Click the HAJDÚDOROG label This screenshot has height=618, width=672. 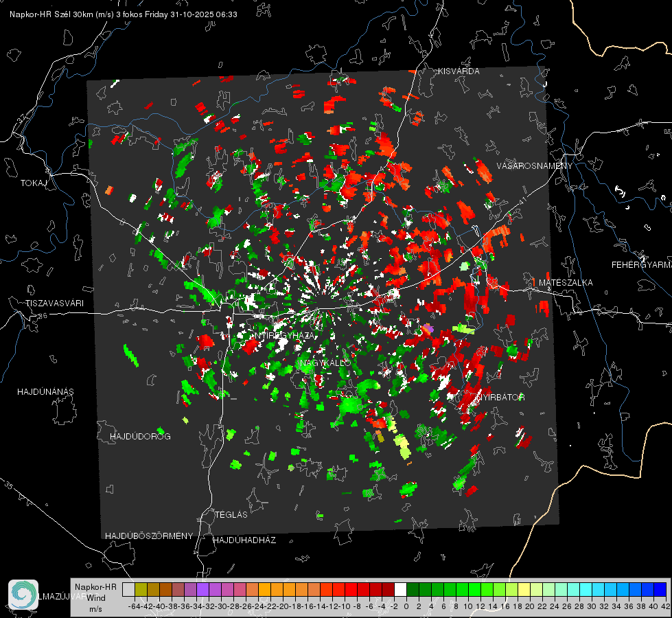[x=140, y=437]
